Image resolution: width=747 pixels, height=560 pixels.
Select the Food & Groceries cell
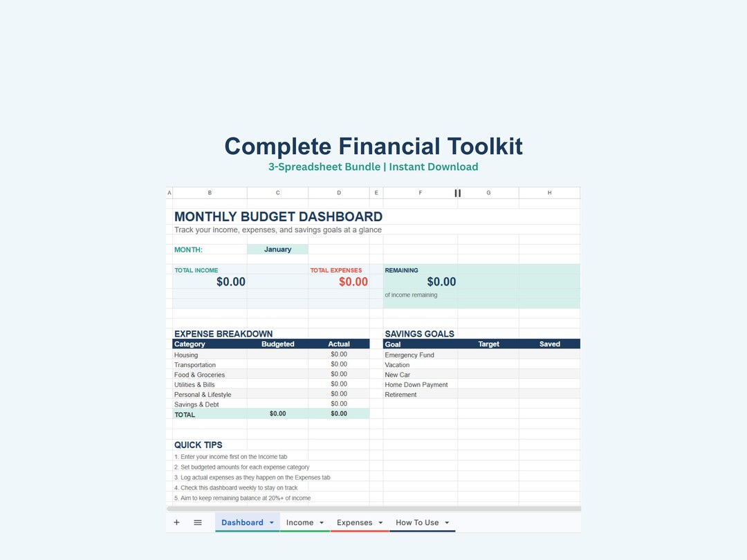(210, 375)
